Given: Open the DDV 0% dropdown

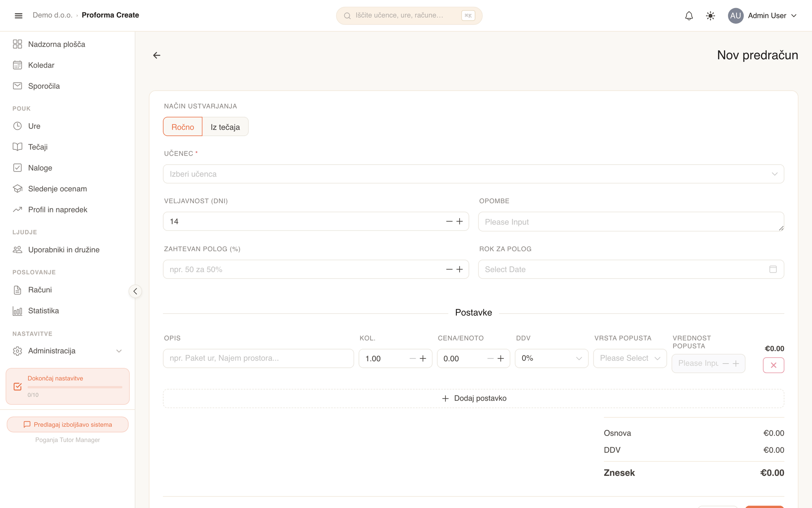Looking at the screenshot, I should (x=551, y=358).
